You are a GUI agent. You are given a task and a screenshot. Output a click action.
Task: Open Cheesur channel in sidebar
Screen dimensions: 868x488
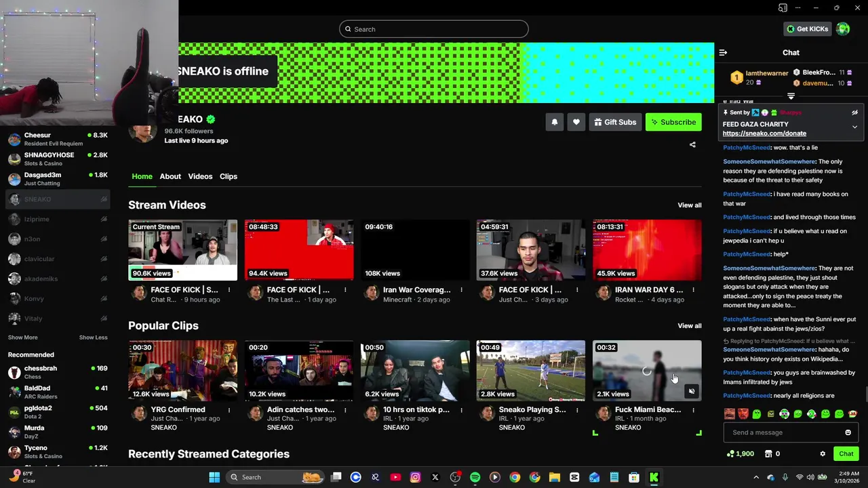coord(58,140)
